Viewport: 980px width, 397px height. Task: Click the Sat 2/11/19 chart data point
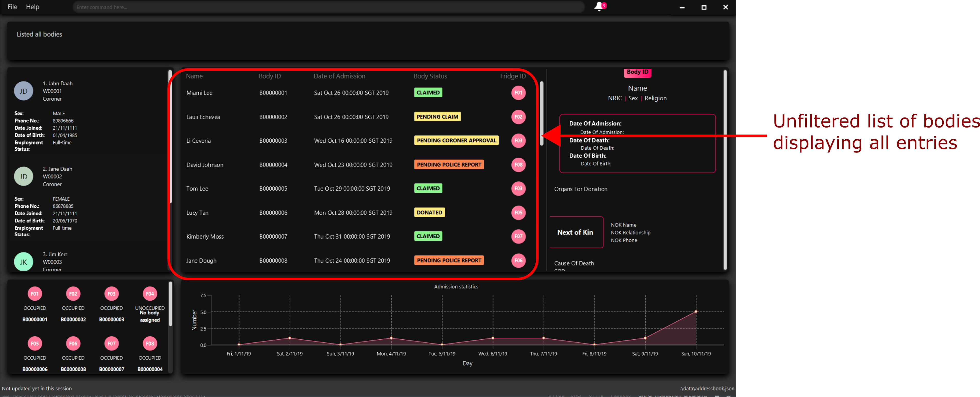(290, 338)
